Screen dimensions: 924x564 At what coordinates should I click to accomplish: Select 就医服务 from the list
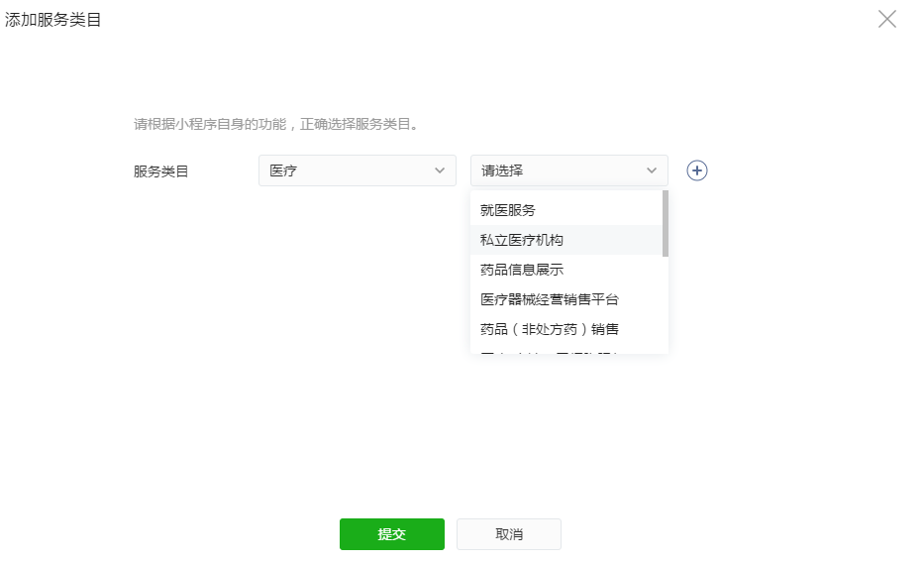coord(566,210)
